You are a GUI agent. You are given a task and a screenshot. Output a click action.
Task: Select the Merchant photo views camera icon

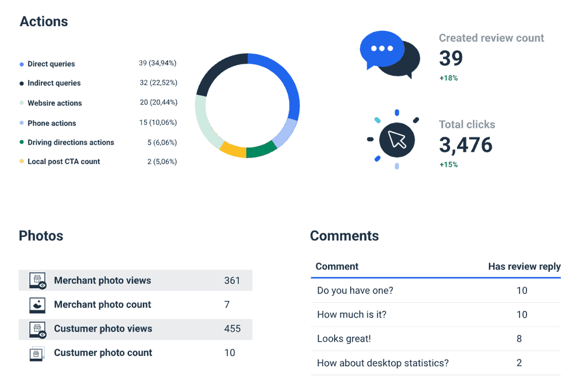(x=37, y=281)
